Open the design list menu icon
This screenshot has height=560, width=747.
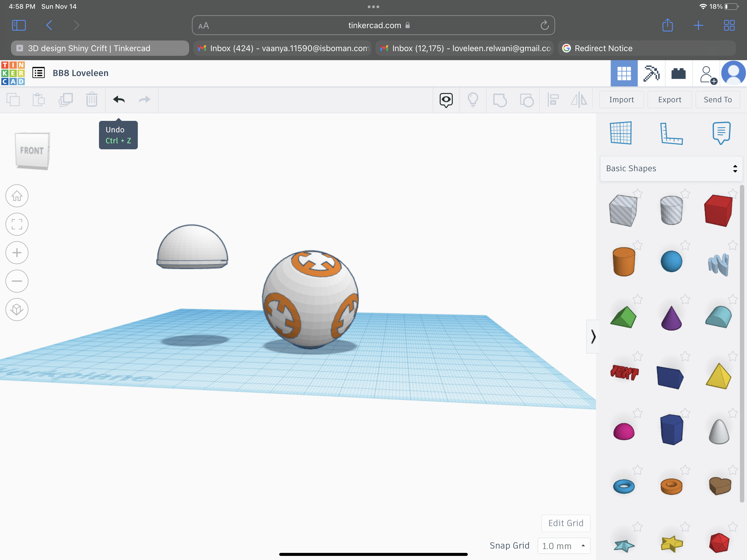click(x=39, y=73)
